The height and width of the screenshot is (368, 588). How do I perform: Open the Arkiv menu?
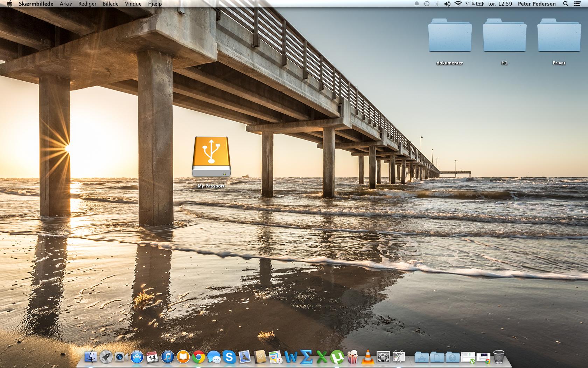[x=66, y=4]
